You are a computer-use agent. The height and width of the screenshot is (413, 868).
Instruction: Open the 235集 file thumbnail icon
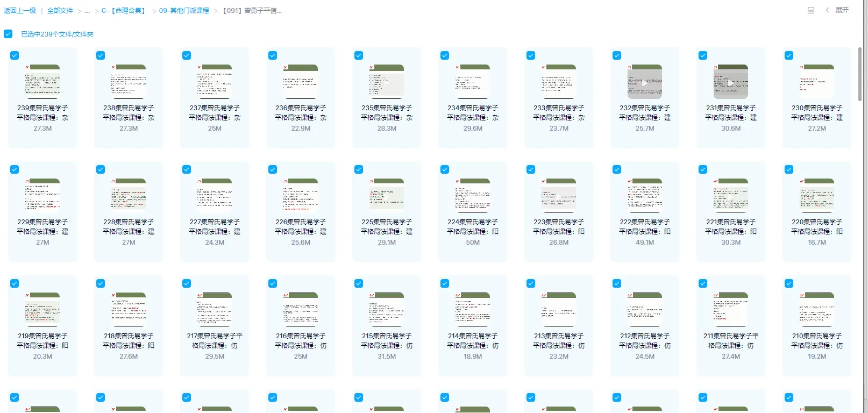click(x=387, y=82)
